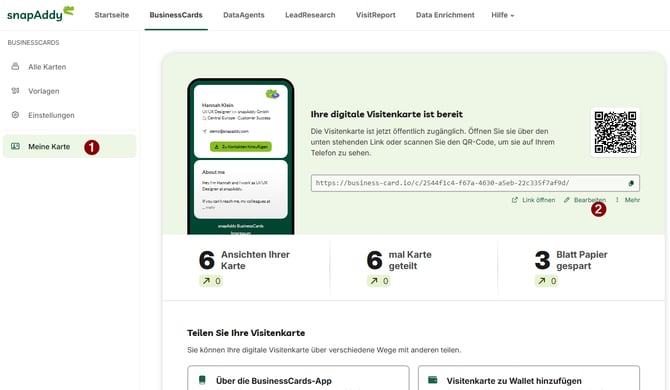Click the Link öffnen text
The image size is (670, 390).
pos(538,200)
